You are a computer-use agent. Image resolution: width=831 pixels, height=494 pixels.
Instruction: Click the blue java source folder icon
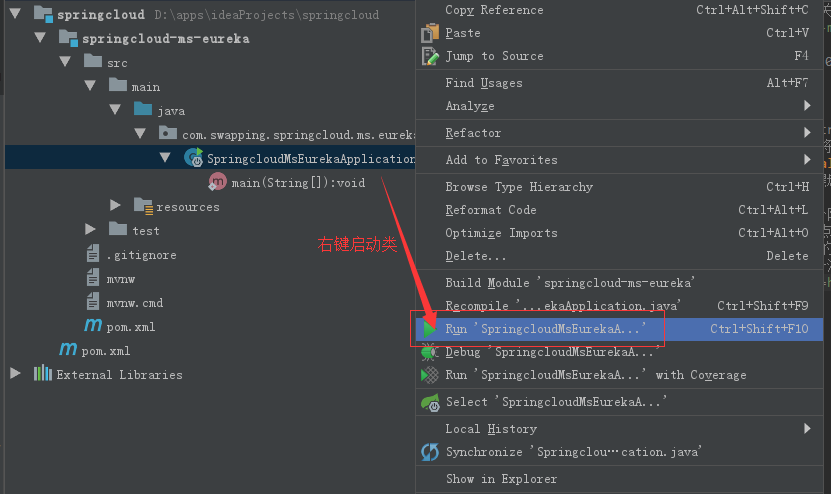tap(143, 110)
